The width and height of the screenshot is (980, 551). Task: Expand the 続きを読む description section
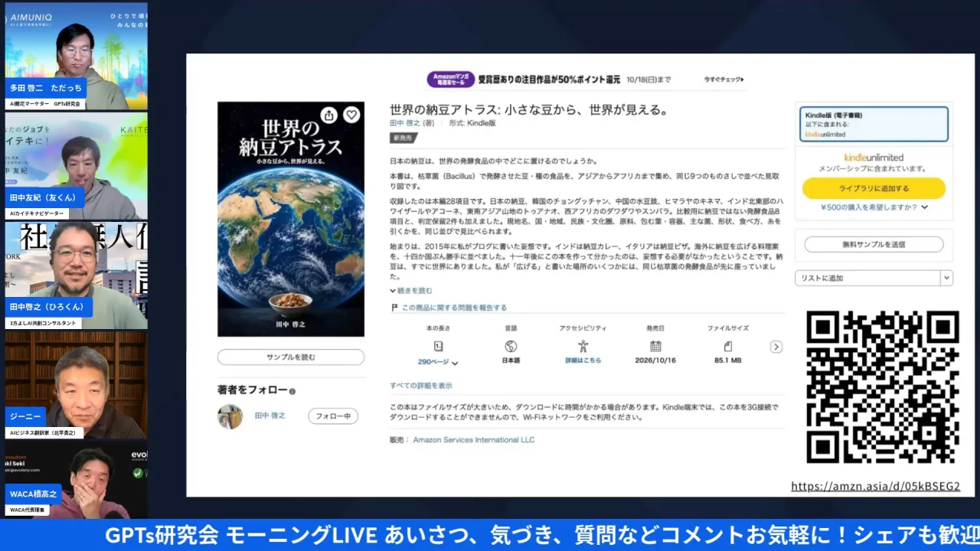pos(411,291)
